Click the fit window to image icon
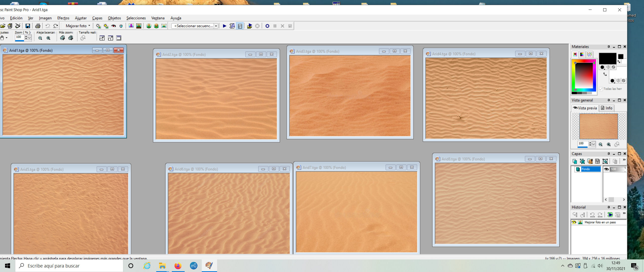Screen dimensions: 644x272 pyautogui.click(x=102, y=38)
